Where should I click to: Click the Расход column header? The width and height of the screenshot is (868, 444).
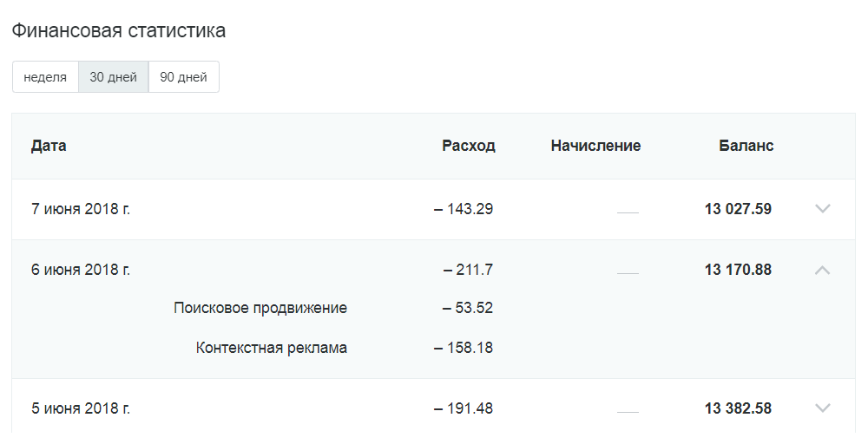pos(469,146)
